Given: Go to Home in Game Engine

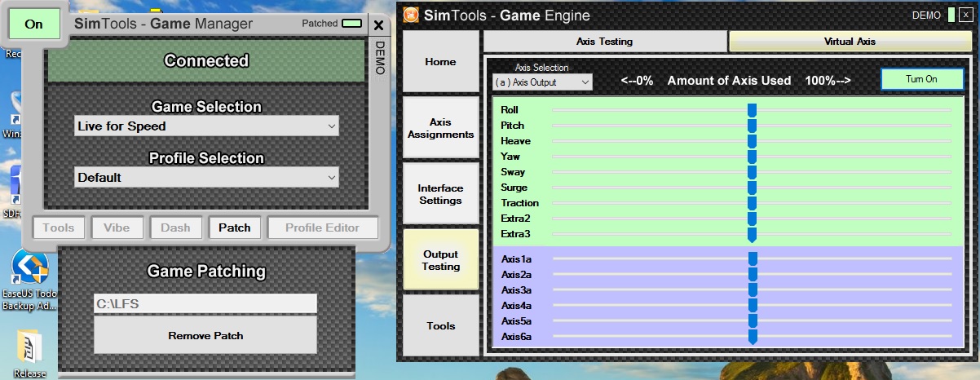Looking at the screenshot, I should point(441,62).
